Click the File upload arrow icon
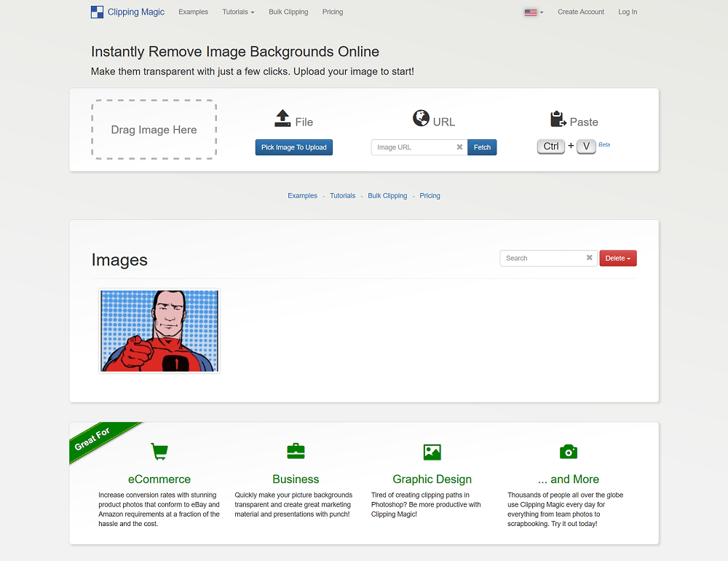The width and height of the screenshot is (728, 561). (x=282, y=118)
